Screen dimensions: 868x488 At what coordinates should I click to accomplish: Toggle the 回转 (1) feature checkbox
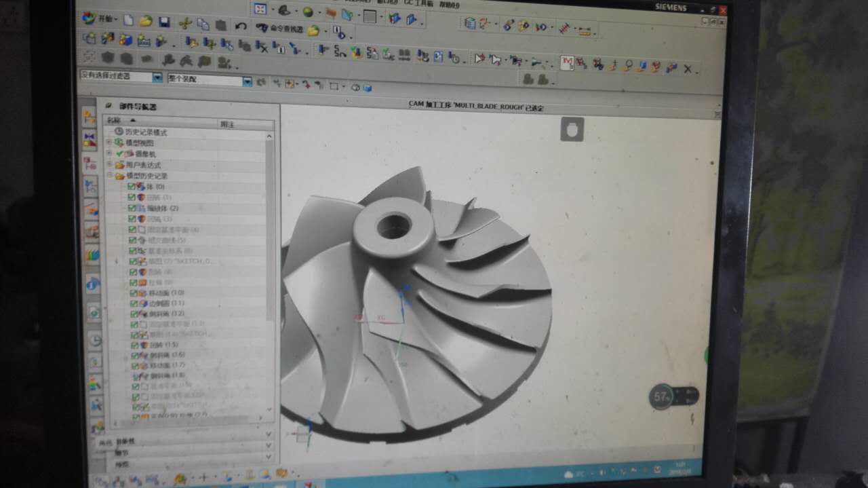click(x=132, y=198)
